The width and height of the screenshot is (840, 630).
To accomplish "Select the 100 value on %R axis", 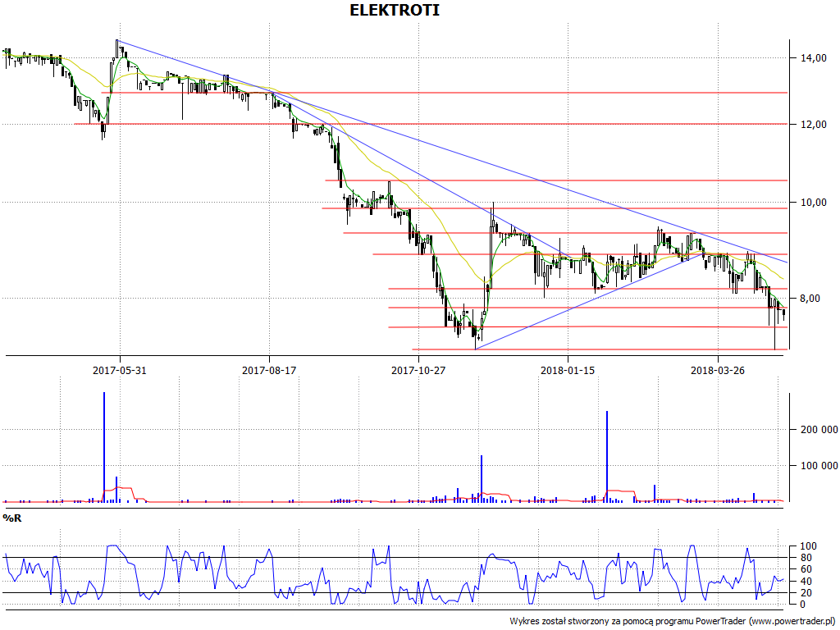I will (x=808, y=546).
